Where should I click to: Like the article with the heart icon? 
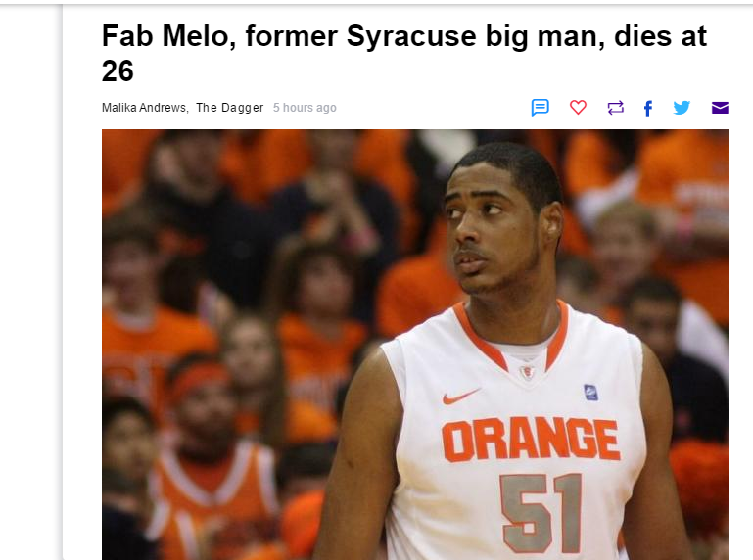click(x=578, y=107)
